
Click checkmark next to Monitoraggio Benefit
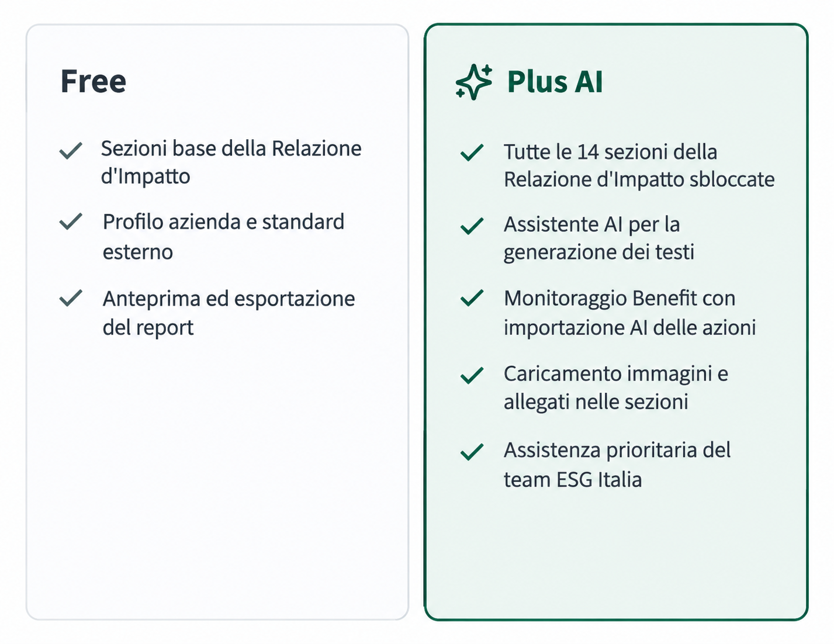[x=472, y=298]
